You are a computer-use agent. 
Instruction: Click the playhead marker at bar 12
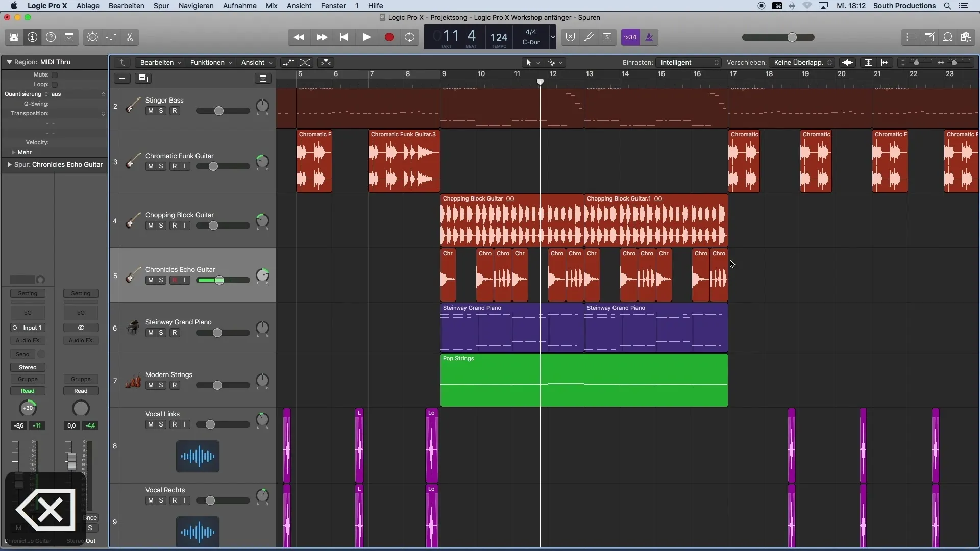540,82
